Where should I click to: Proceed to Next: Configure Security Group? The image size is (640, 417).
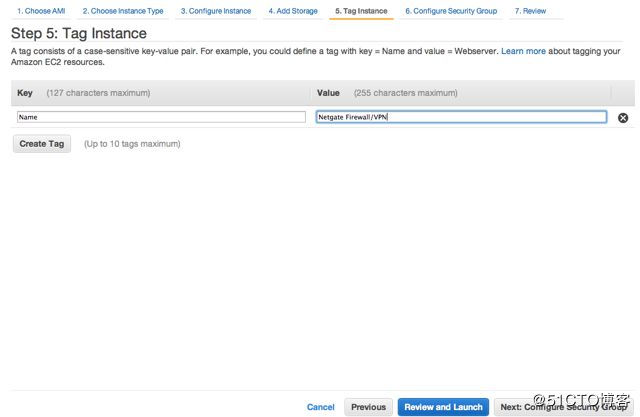point(565,407)
